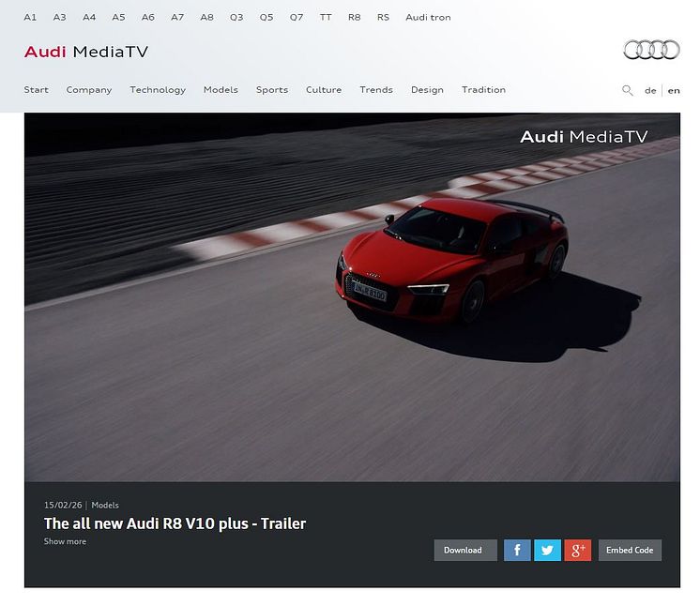Expand the Show more description
Viewport: 700px width, 606px height.
click(x=65, y=541)
